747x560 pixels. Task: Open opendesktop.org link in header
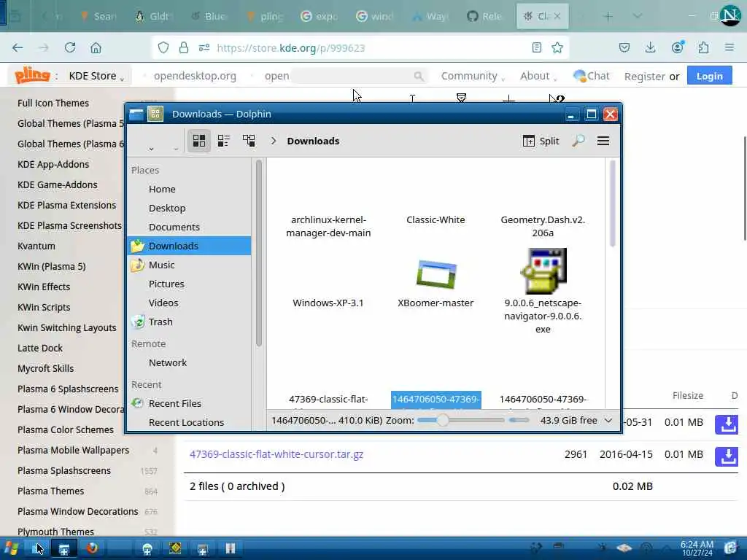tap(195, 76)
